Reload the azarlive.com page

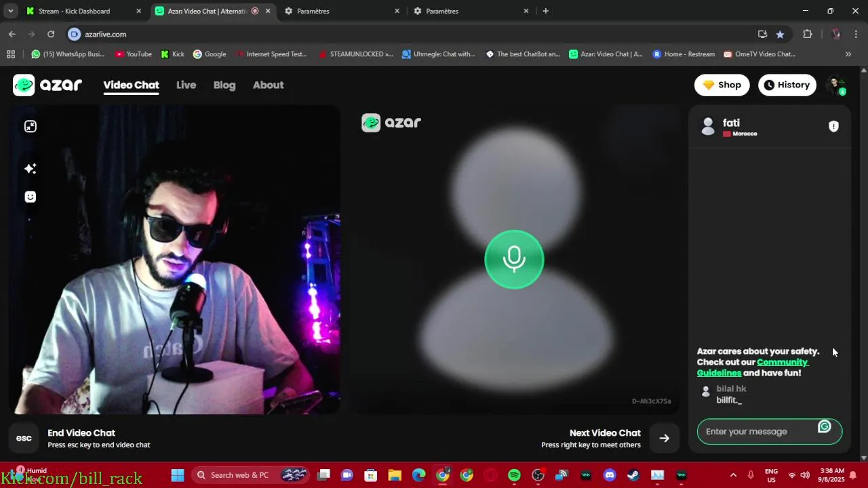pos(51,34)
